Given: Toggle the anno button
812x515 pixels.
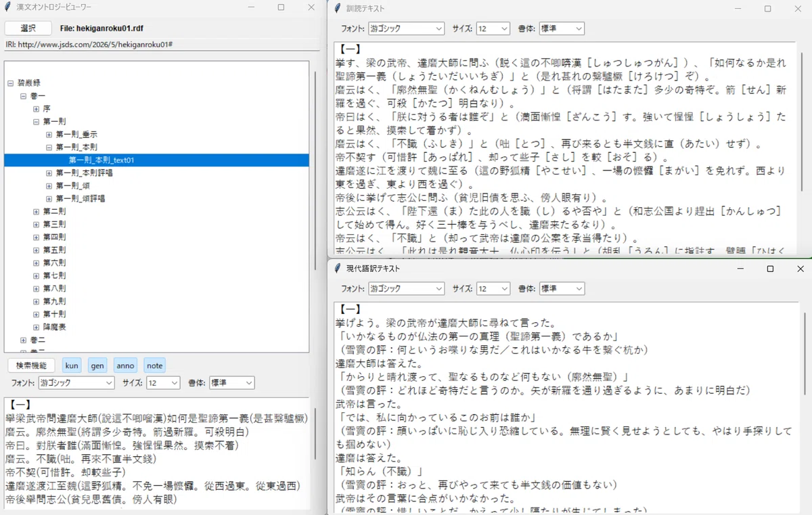Looking at the screenshot, I should point(125,365).
